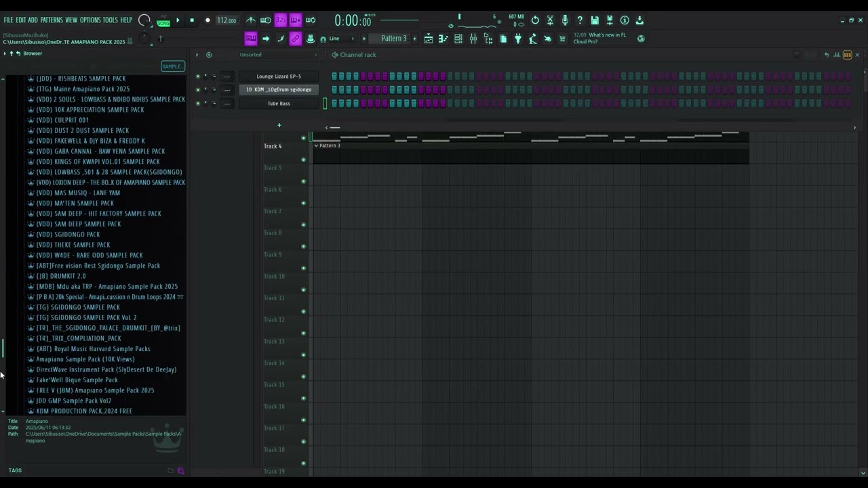
Task: Open the project info icon
Action: (625, 20)
